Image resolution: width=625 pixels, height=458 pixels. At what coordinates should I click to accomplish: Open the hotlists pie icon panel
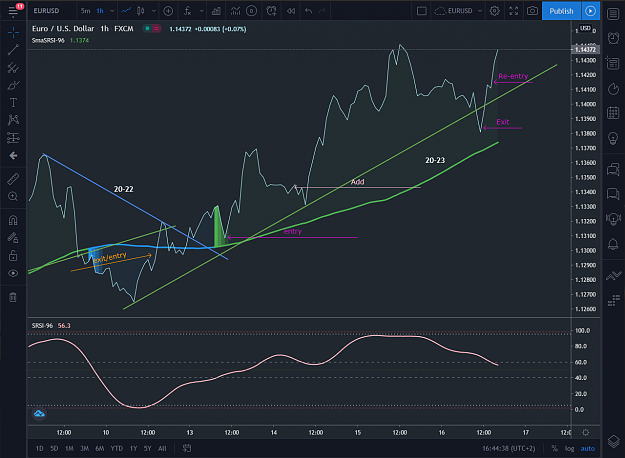point(613,88)
